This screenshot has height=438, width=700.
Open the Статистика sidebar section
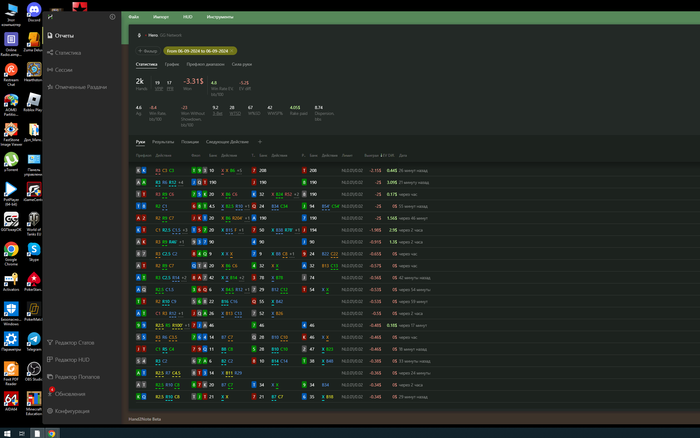(x=68, y=52)
